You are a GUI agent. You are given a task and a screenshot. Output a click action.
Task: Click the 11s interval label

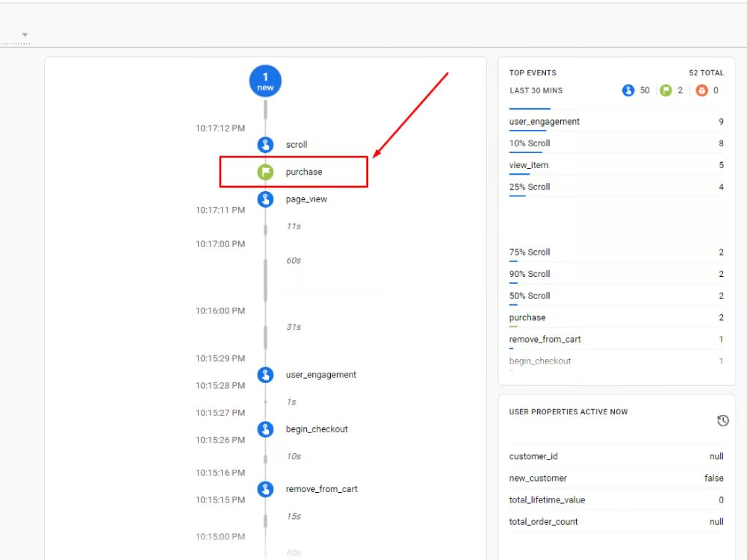click(294, 226)
